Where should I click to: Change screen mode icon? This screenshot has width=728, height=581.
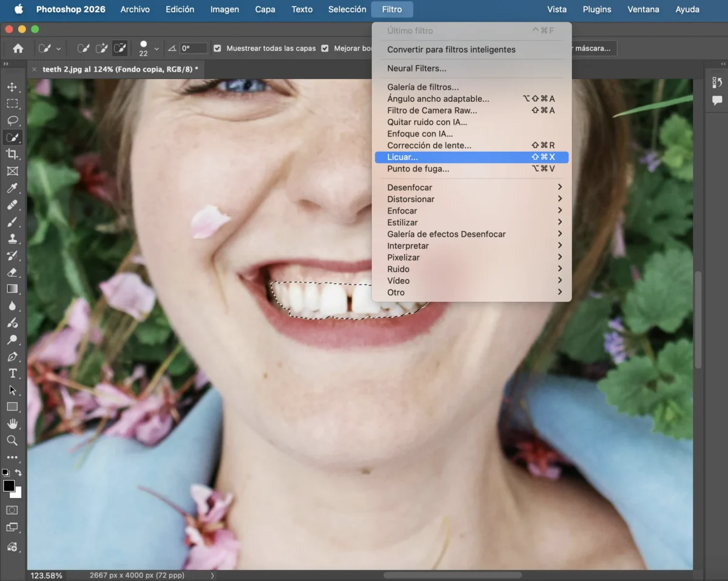[x=12, y=528]
